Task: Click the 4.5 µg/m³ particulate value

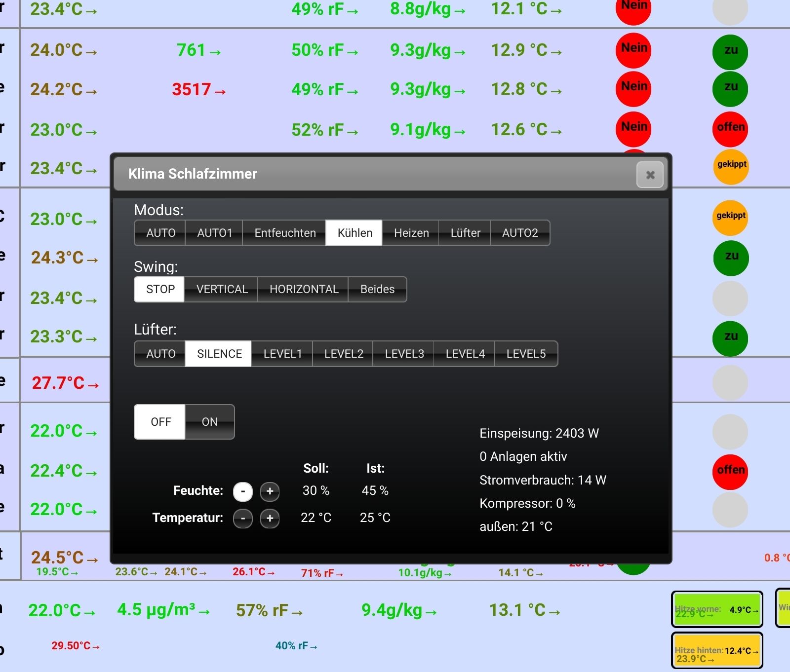Action: pyautogui.click(x=163, y=610)
